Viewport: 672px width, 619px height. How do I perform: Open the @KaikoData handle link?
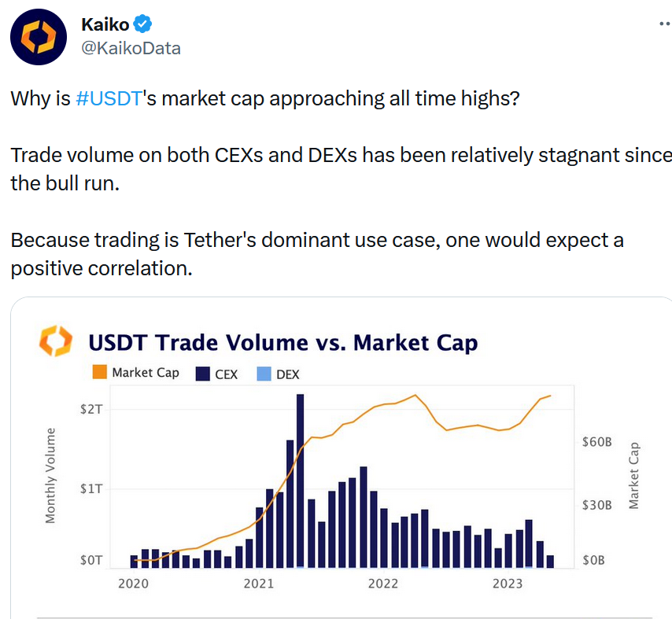(131, 49)
